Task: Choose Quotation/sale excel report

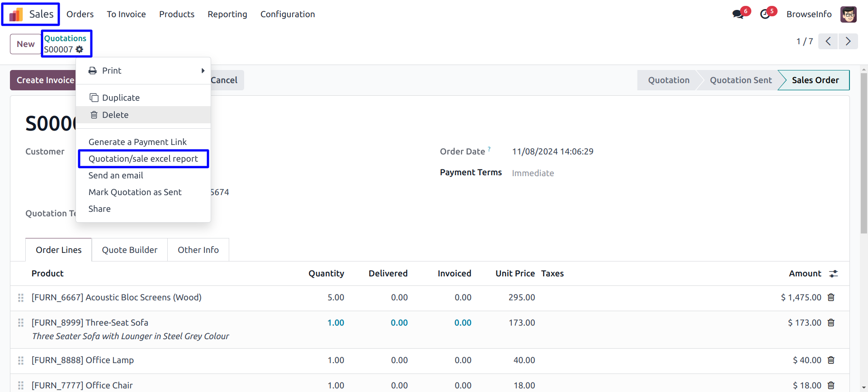Action: click(x=143, y=159)
